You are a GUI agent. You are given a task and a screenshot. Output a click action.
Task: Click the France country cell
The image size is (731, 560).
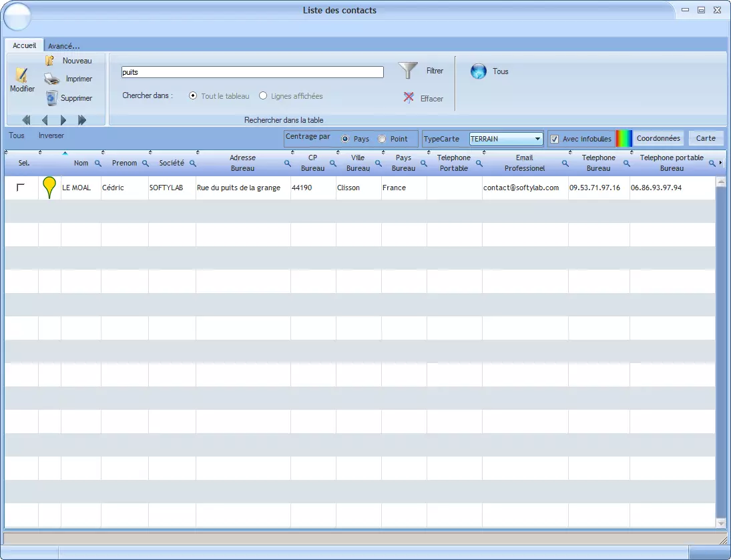pyautogui.click(x=404, y=188)
